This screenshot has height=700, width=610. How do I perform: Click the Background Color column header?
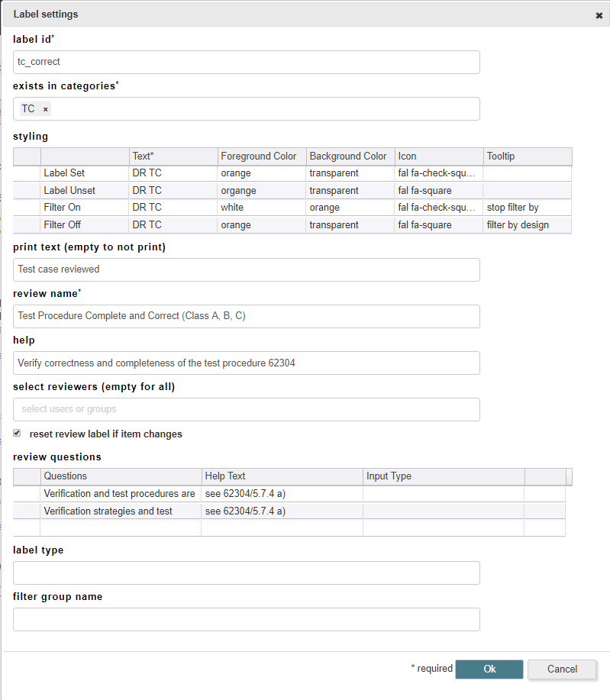tap(350, 156)
